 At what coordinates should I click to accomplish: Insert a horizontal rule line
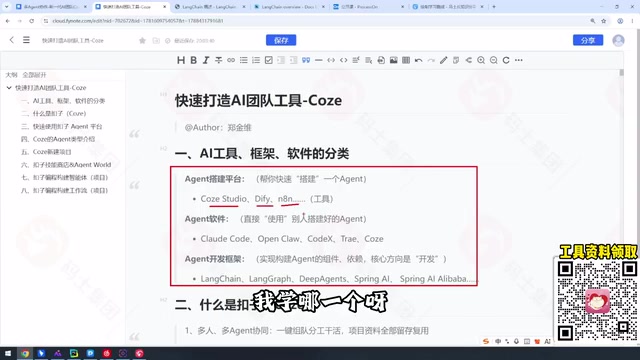(x=318, y=60)
